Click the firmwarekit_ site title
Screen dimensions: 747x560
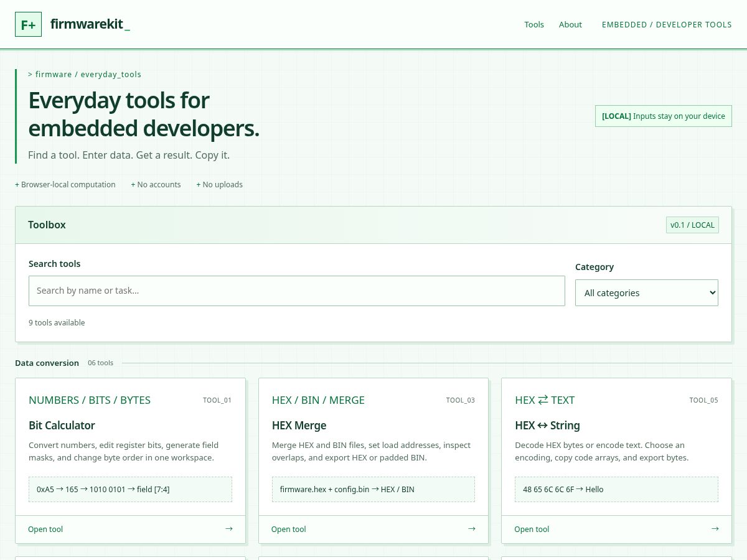pyautogui.click(x=90, y=25)
